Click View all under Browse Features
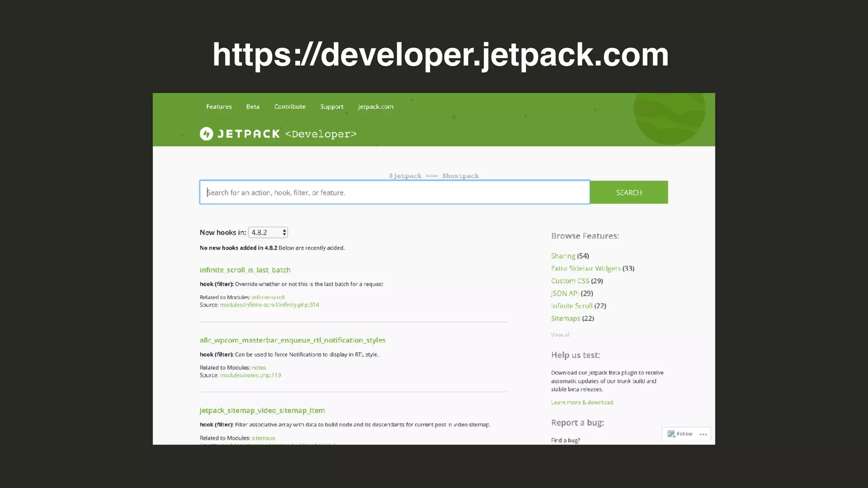 pos(560,335)
